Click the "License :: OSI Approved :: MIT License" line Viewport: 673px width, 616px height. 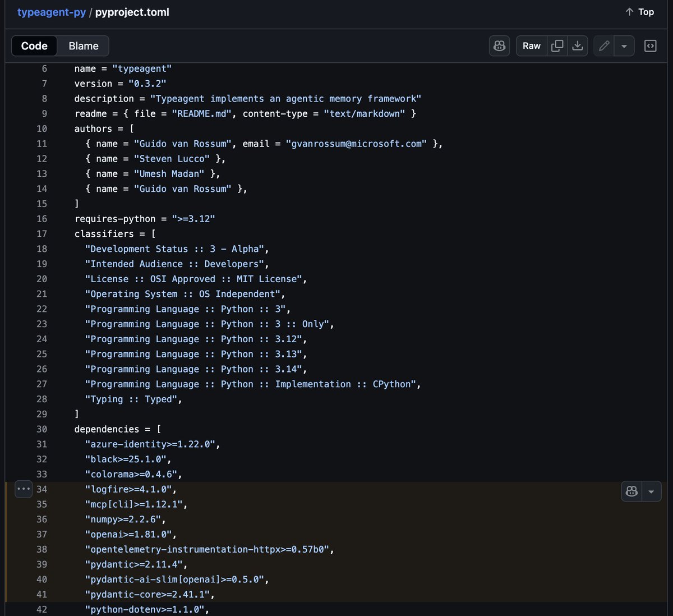pos(193,279)
